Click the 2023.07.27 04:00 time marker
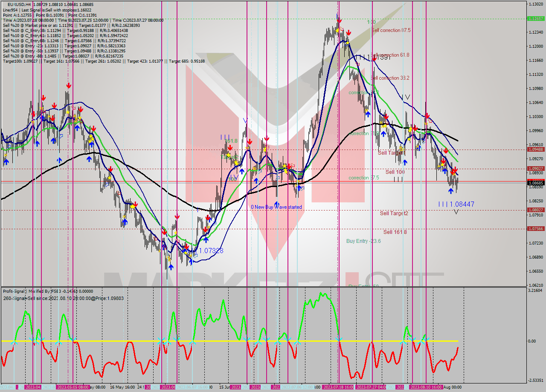The height and width of the screenshot is (392, 546). pos(371,387)
